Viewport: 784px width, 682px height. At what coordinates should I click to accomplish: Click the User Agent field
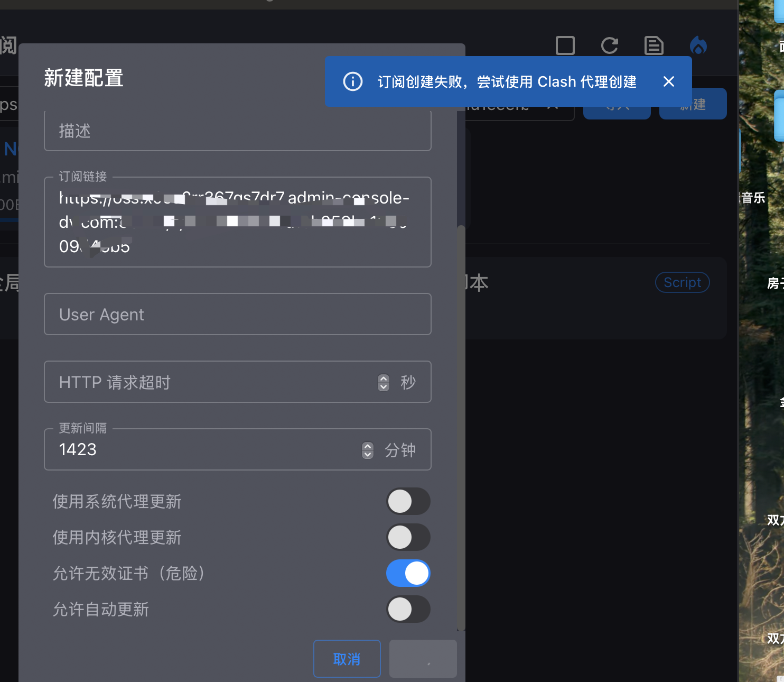coord(238,315)
